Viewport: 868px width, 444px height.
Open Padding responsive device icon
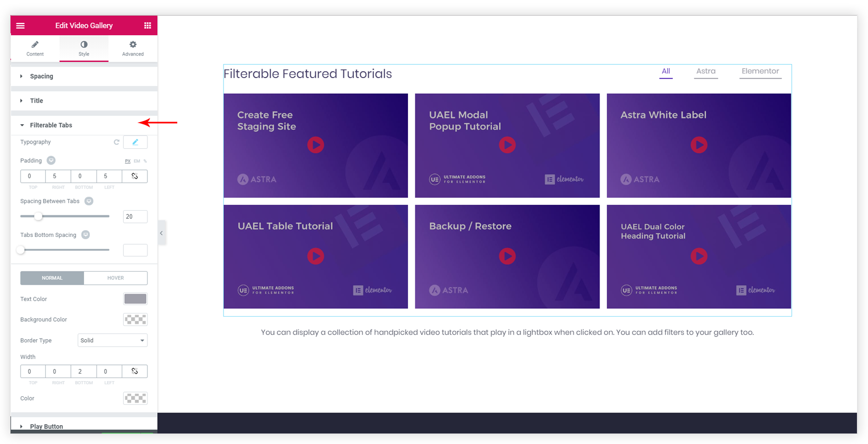[51, 160]
